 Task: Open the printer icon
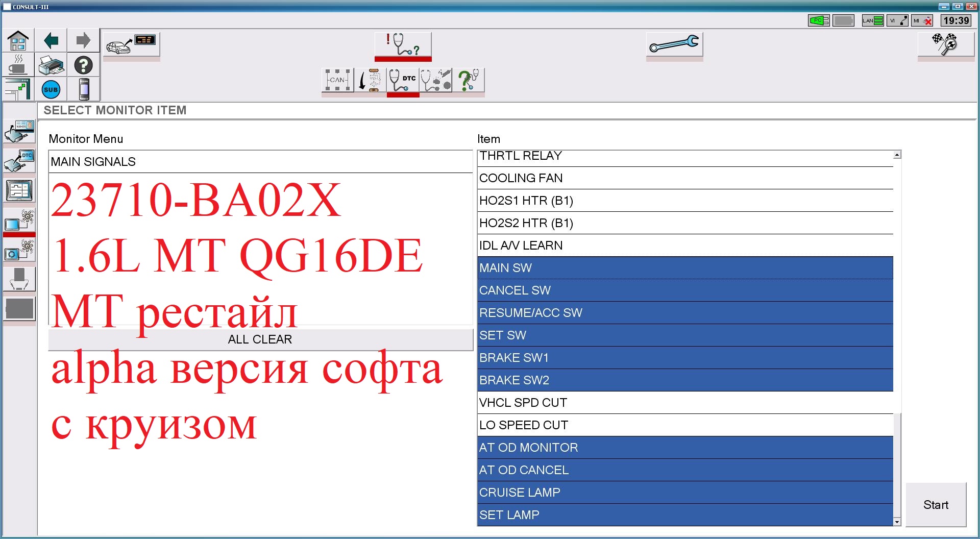(x=51, y=65)
